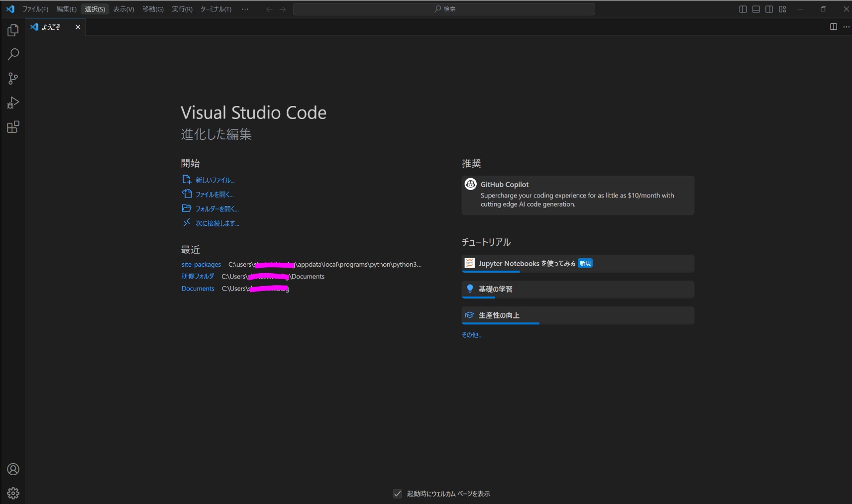
Task: Select the ようこそ tab
Action: coord(51,27)
